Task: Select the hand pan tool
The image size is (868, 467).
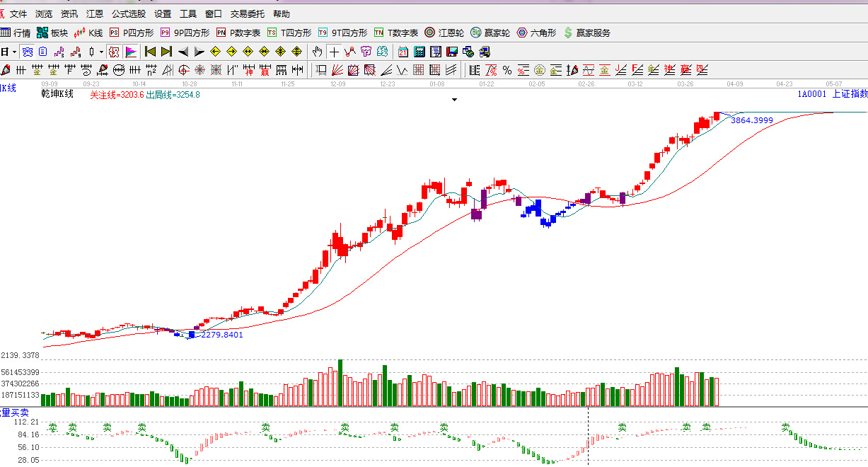Action: point(318,52)
